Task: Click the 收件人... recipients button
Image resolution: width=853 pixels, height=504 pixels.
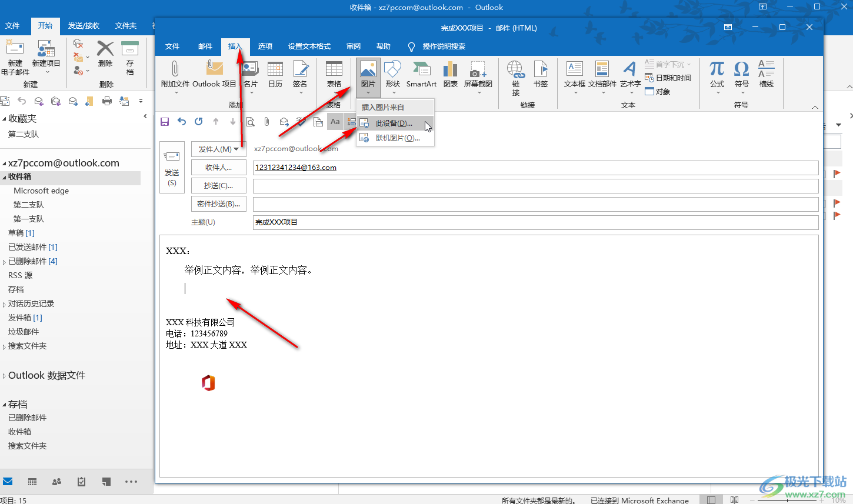Action: point(219,168)
